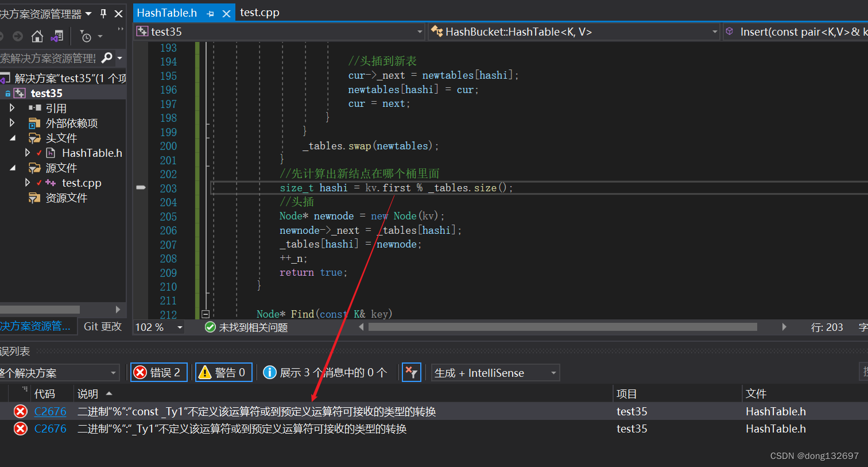Select test.cpp in Solution Explorer
868x467 pixels.
click(x=82, y=183)
